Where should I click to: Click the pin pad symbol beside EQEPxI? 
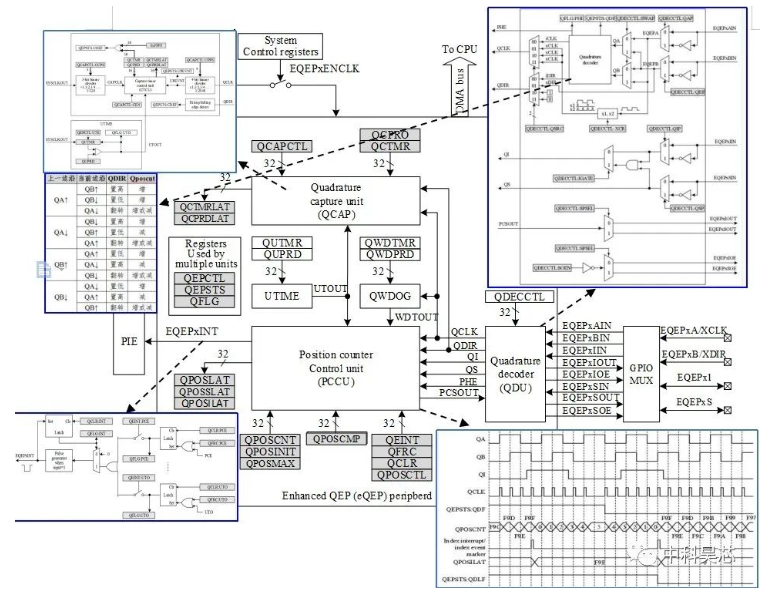[x=727, y=386]
